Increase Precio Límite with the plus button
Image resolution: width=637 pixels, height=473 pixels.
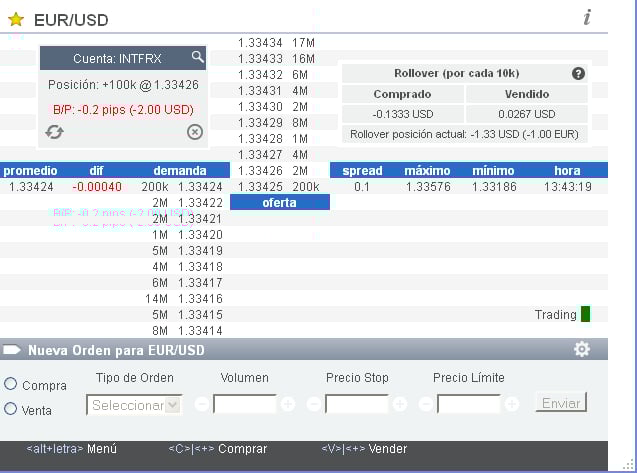511,404
